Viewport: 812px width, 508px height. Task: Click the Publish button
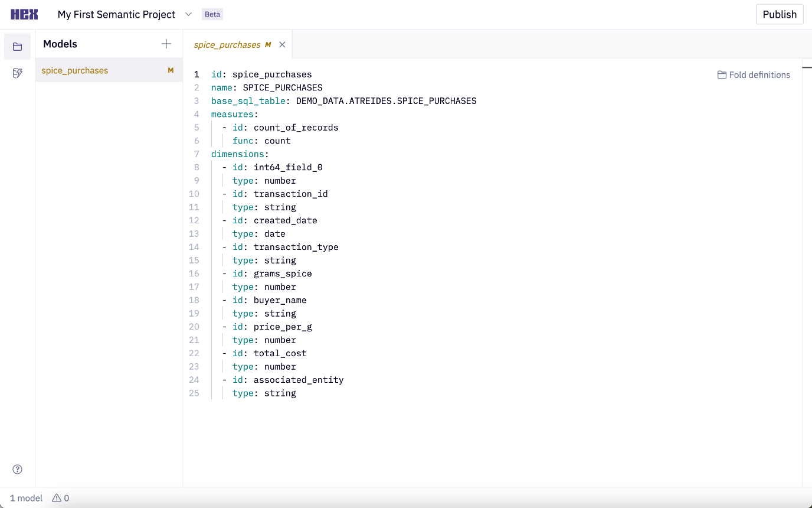780,14
